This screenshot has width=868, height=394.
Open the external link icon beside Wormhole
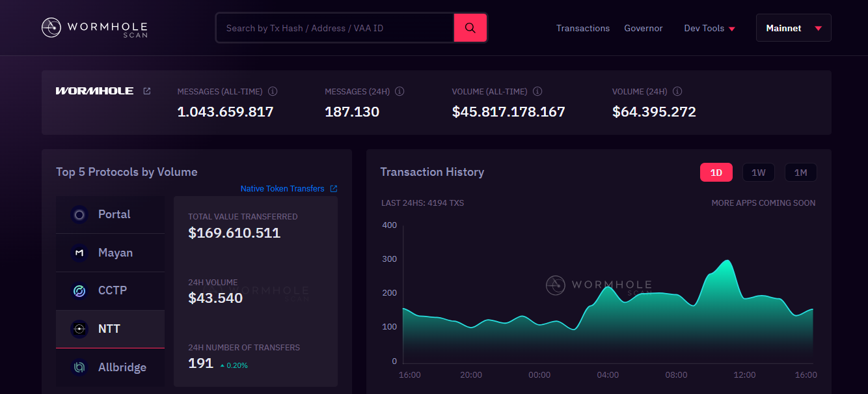pos(147,91)
